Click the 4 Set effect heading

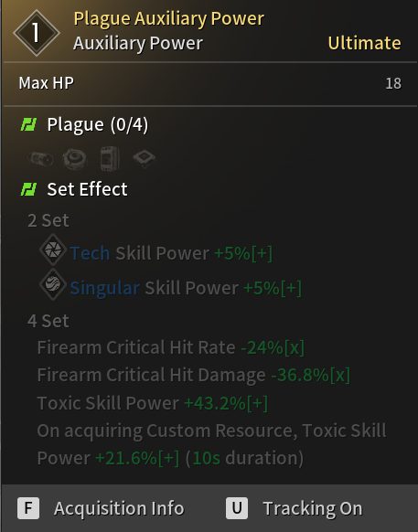[x=48, y=321]
